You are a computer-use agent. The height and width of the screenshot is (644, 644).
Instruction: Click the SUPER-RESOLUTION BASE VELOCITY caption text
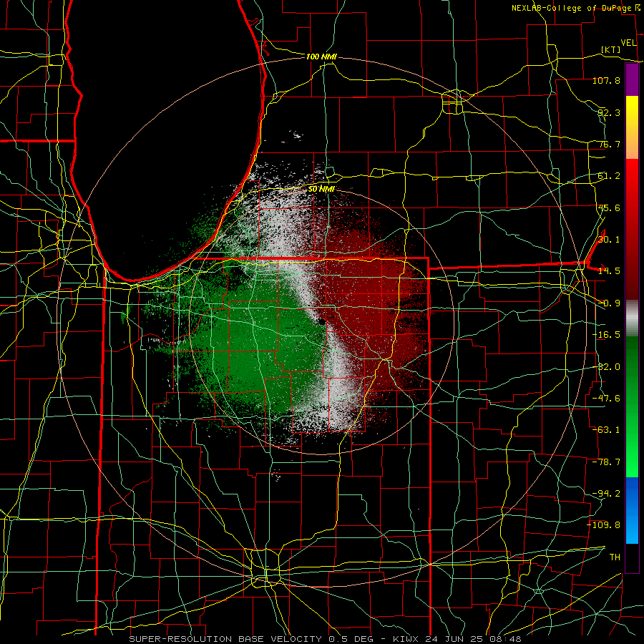click(x=225, y=639)
